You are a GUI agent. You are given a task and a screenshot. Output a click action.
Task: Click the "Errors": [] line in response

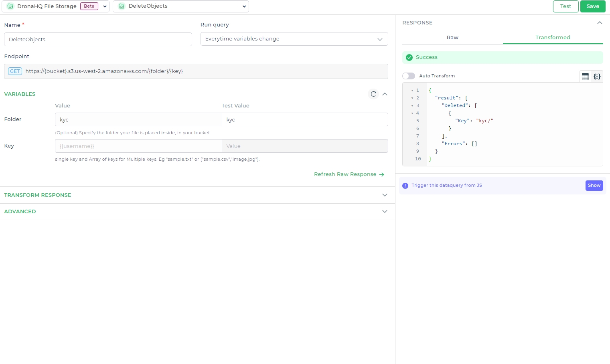459,144
